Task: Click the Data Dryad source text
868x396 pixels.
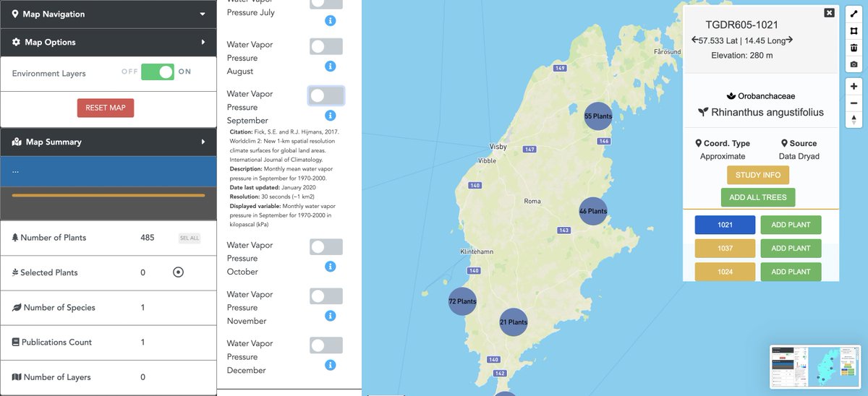Action: pyautogui.click(x=799, y=156)
